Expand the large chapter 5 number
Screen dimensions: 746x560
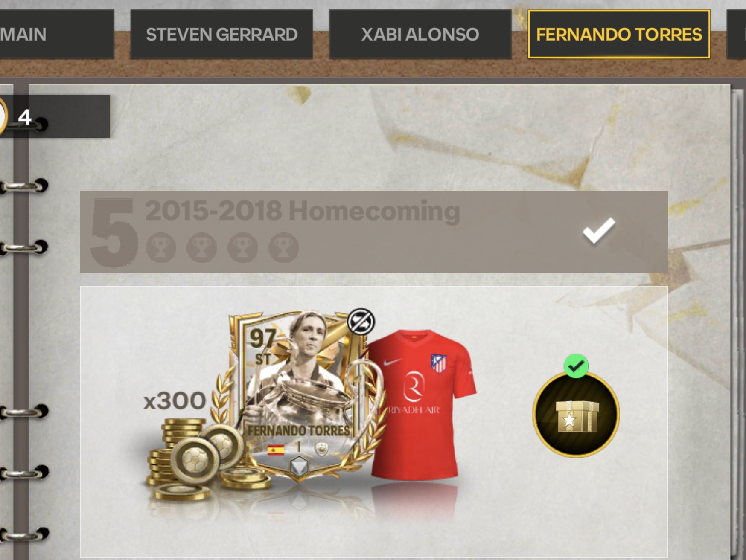point(114,232)
